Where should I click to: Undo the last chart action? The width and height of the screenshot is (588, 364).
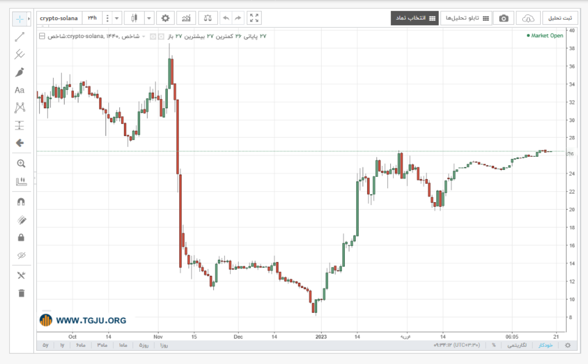click(x=226, y=18)
